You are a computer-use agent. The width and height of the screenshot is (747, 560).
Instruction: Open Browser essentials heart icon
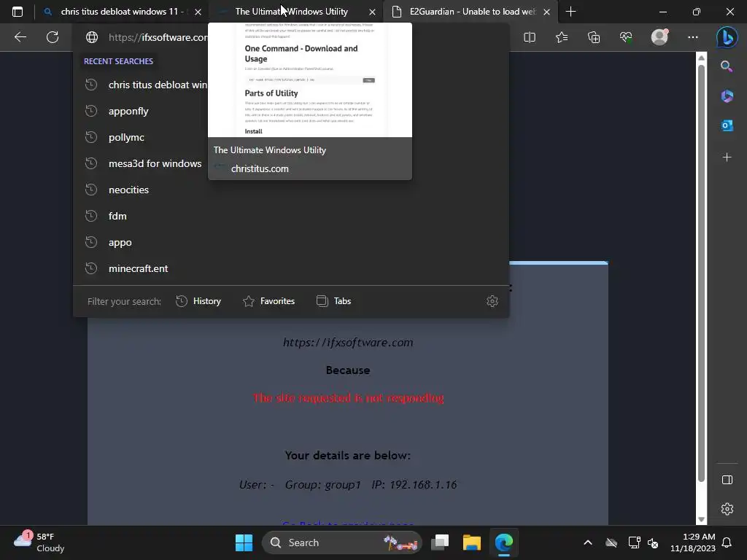626,37
